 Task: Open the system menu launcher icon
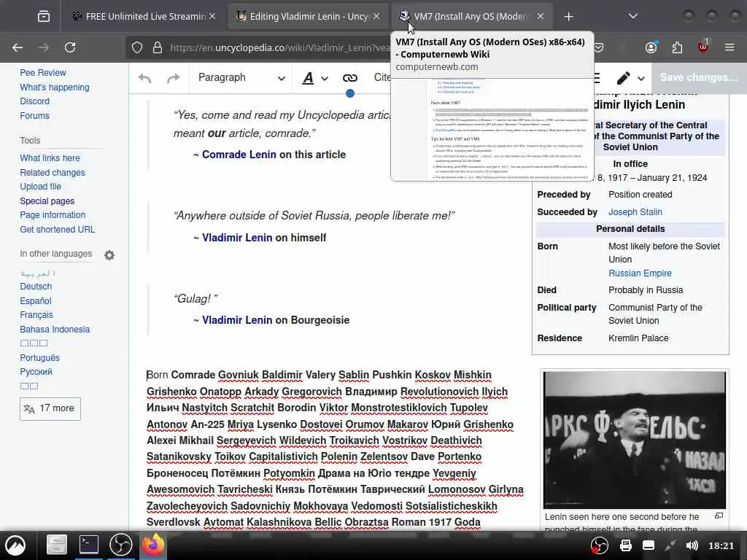tap(15, 545)
